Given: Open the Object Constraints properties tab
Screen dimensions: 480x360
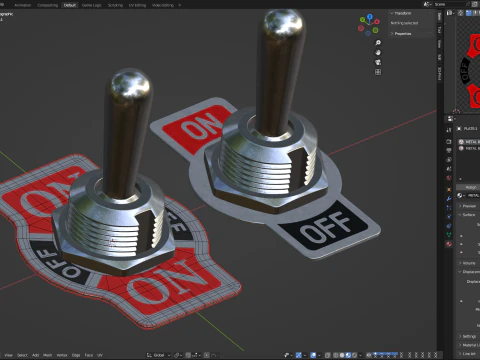Looking at the screenshot, I should (449, 225).
